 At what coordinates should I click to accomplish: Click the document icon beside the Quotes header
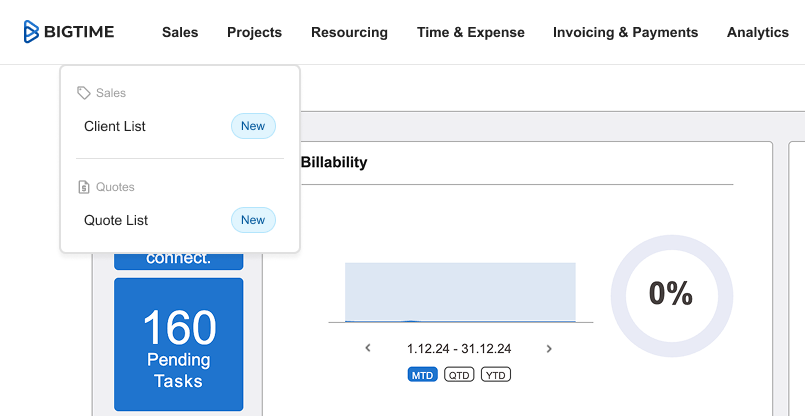[84, 187]
